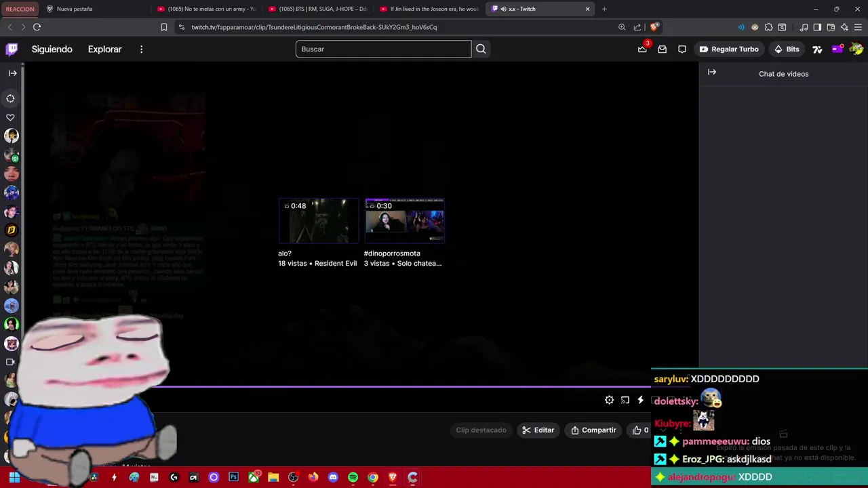Click the Chromecast icon on player
The image size is (868, 488).
pos(625,400)
